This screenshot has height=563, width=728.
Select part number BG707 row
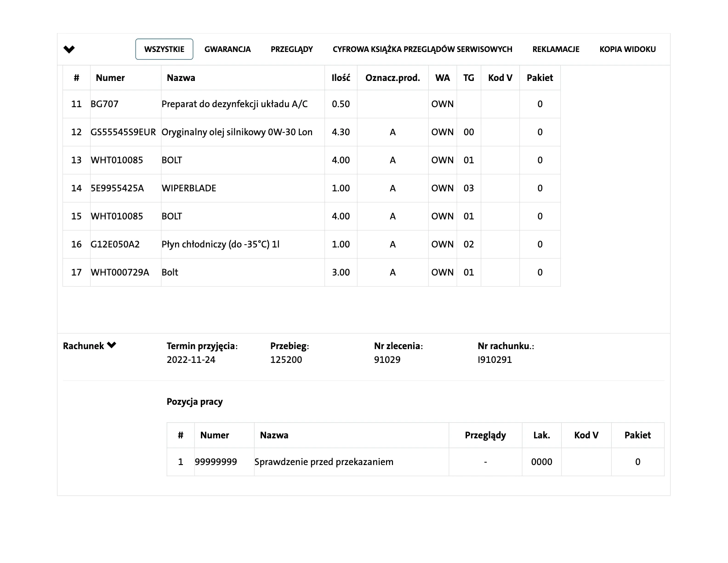pos(105,104)
